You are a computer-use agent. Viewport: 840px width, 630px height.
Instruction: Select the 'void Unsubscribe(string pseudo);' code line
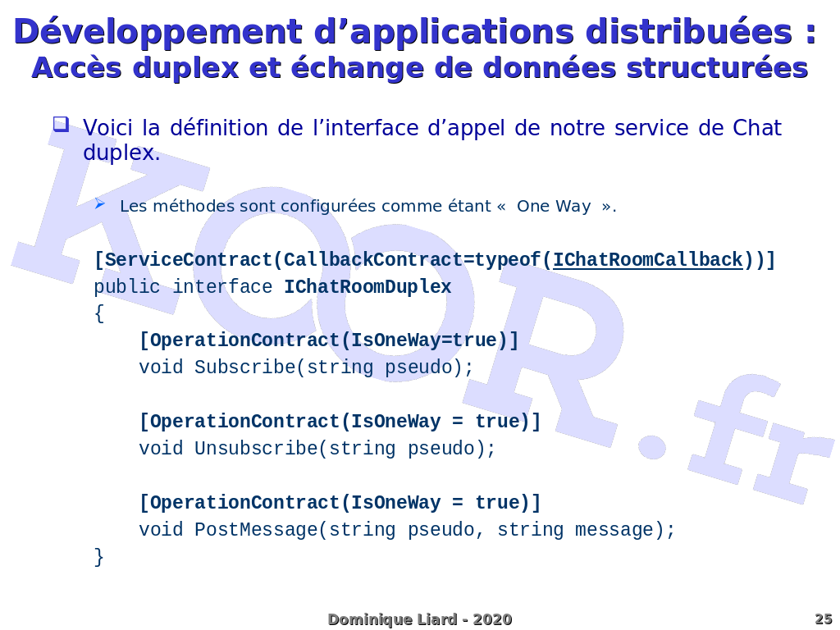point(317,449)
